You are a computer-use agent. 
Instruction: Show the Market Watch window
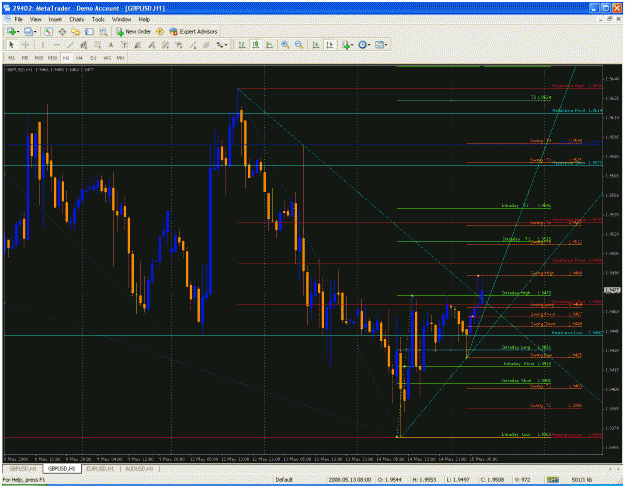(49, 31)
